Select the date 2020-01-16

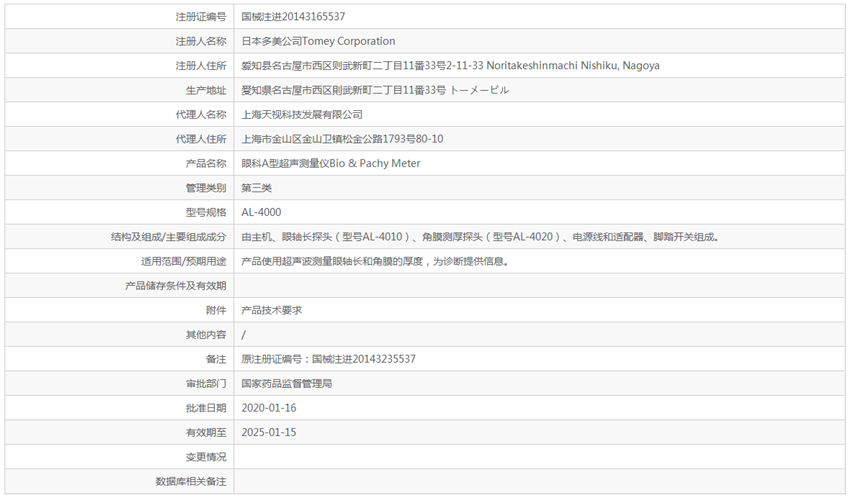269,408
